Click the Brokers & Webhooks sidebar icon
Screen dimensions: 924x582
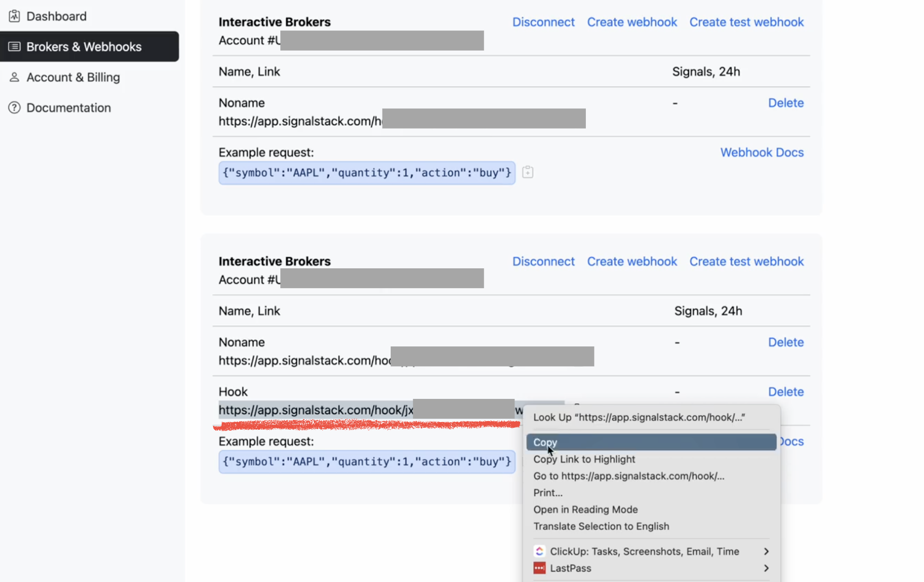click(x=14, y=47)
